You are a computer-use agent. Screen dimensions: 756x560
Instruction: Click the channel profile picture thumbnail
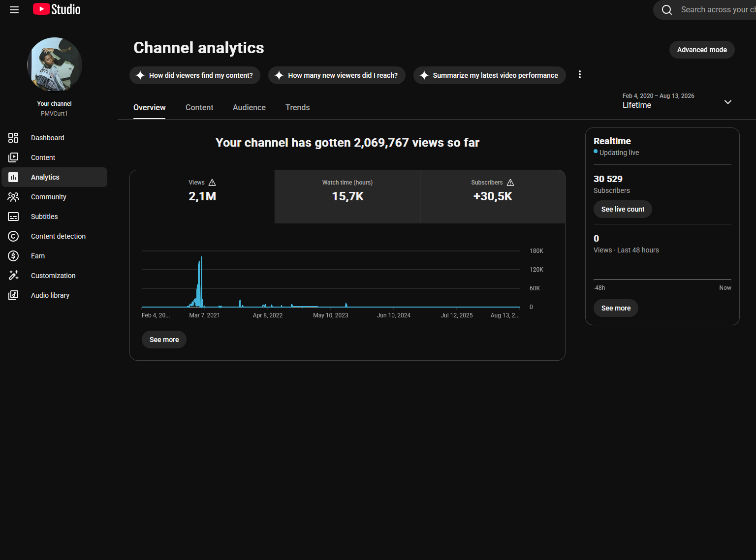click(x=55, y=64)
